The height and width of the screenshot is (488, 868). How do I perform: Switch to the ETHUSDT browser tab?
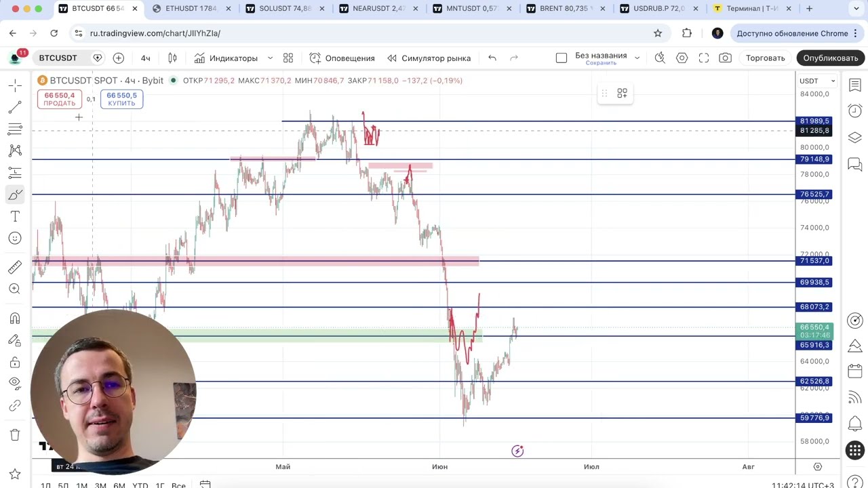191,9
